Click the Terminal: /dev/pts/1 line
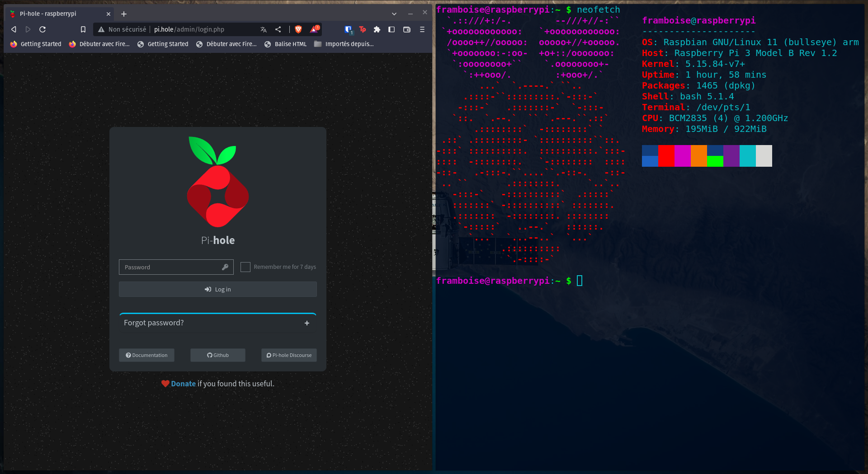This screenshot has height=474, width=868. [x=696, y=107]
